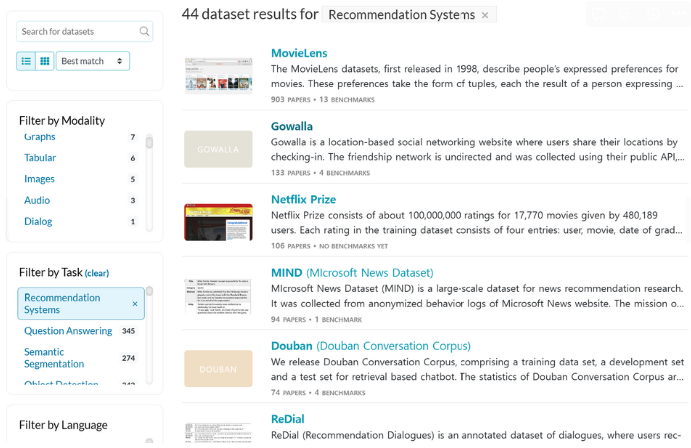Screen dimensions: 691x448
Task: Remove Recommendation Systems tag in results header
Action: point(485,15)
